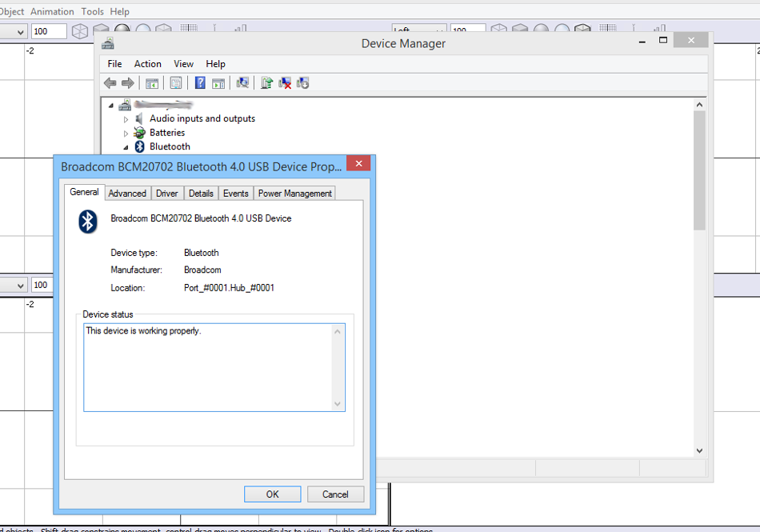Click the Device Manager tree scroll down arrow
This screenshot has height=532, width=760.
coord(699,450)
